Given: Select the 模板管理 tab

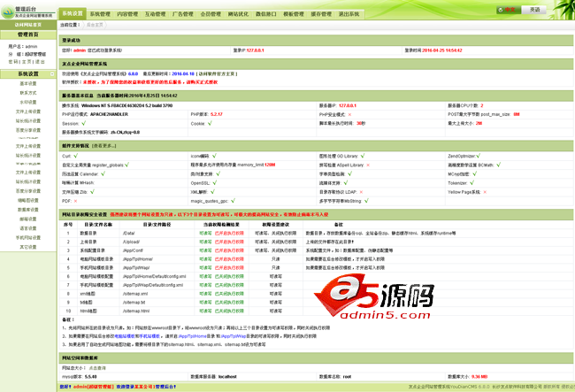Looking at the screenshot, I should point(294,14).
